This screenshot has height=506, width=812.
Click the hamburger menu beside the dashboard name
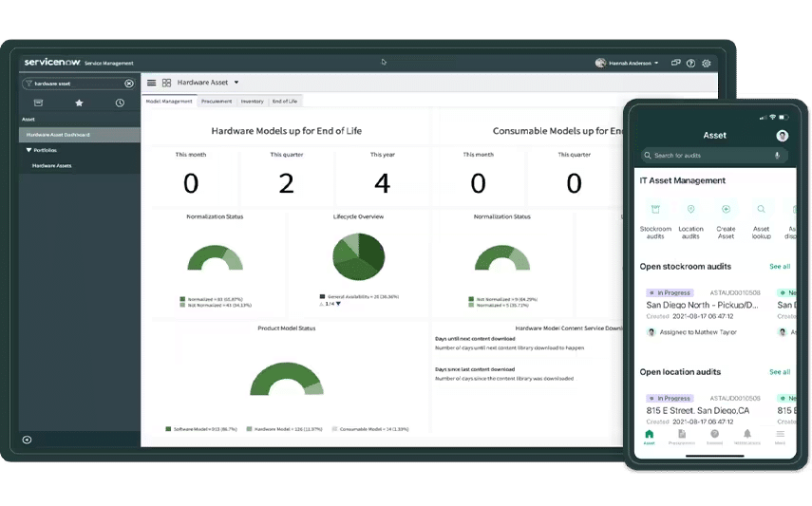click(x=151, y=83)
